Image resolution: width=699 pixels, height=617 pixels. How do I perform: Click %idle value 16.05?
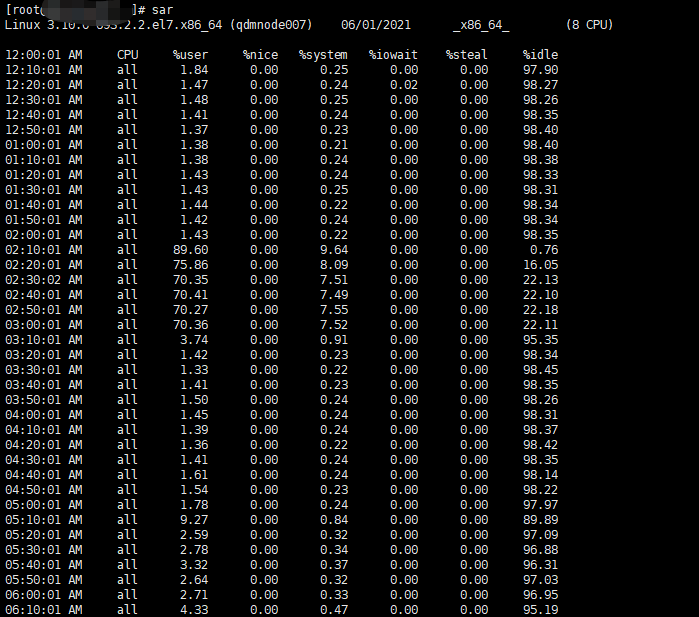pyautogui.click(x=540, y=265)
